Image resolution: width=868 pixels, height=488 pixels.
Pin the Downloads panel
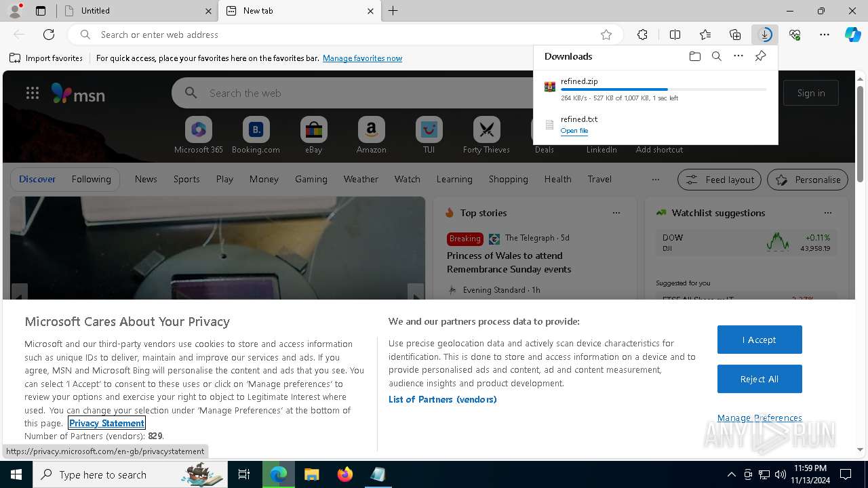[760, 56]
